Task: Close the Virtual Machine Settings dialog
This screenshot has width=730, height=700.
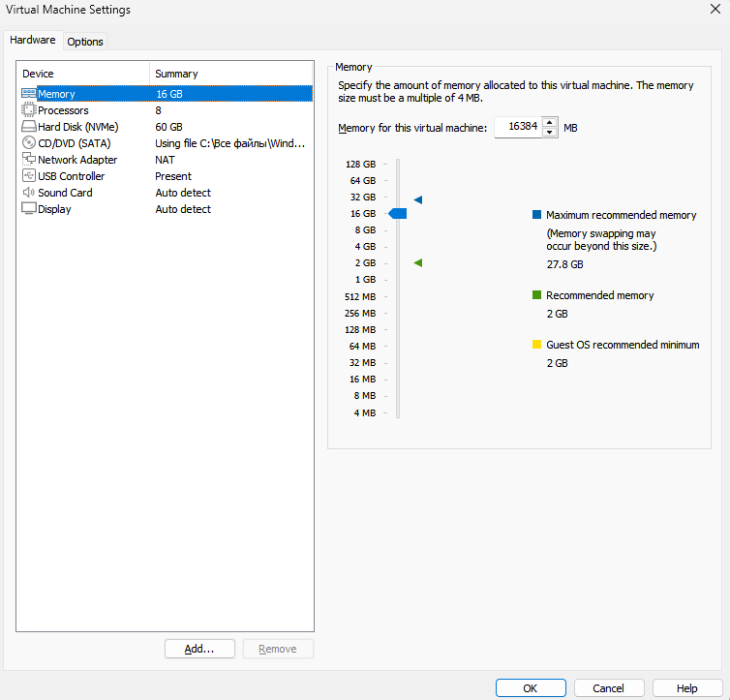Action: click(x=715, y=9)
